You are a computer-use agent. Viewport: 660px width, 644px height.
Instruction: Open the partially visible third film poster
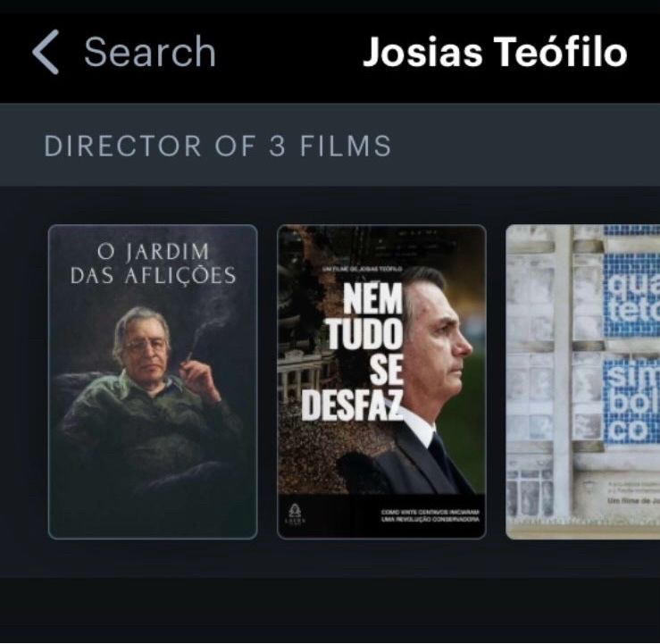point(582,381)
